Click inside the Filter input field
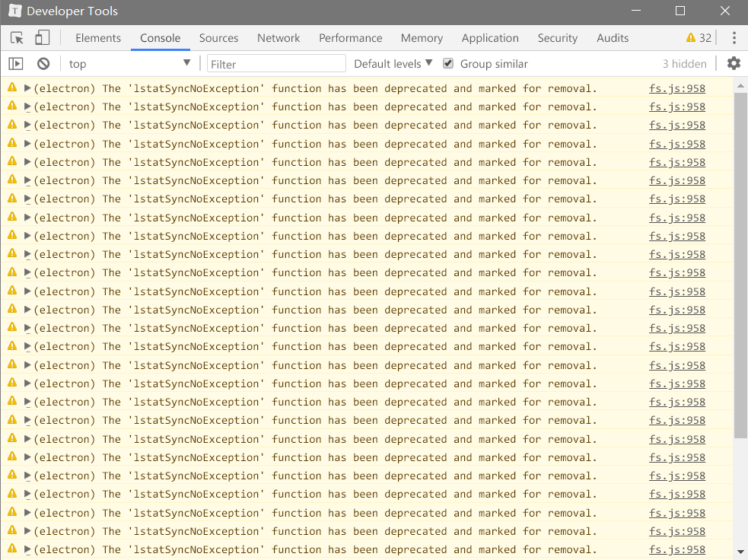This screenshot has width=748, height=560. pyautogui.click(x=275, y=64)
